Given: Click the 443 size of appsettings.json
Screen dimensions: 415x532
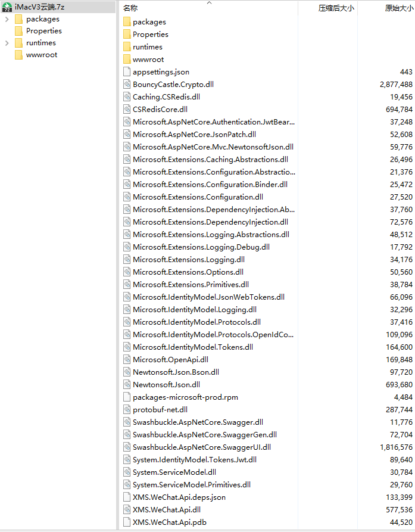Looking at the screenshot, I should coord(406,72).
